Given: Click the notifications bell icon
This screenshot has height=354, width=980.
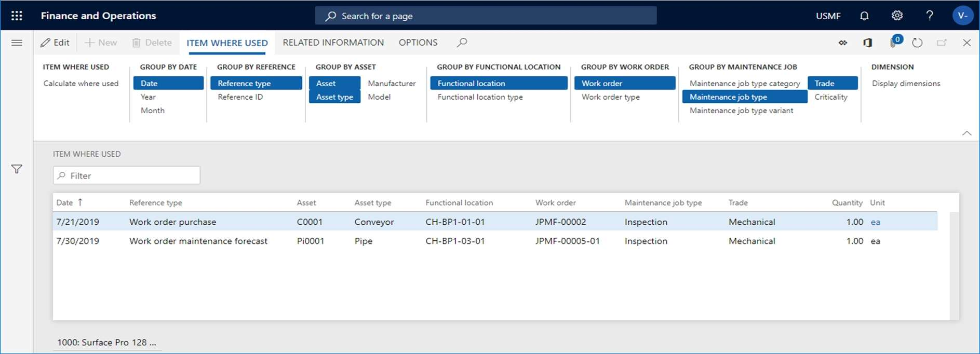Looking at the screenshot, I should click(864, 16).
